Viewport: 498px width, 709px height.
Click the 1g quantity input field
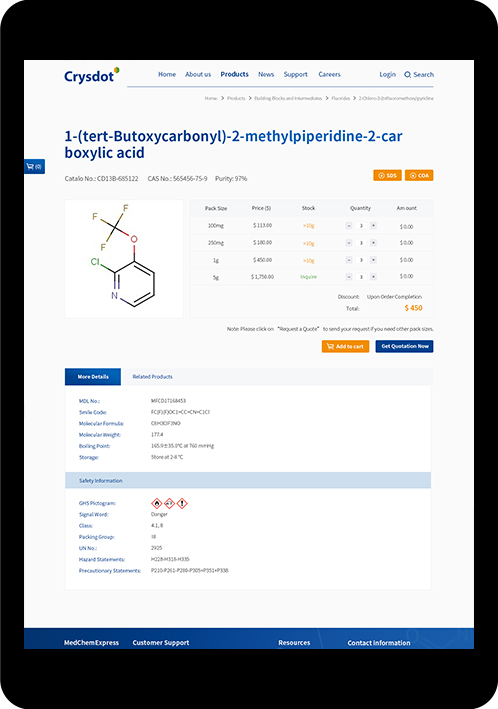pos(361,260)
